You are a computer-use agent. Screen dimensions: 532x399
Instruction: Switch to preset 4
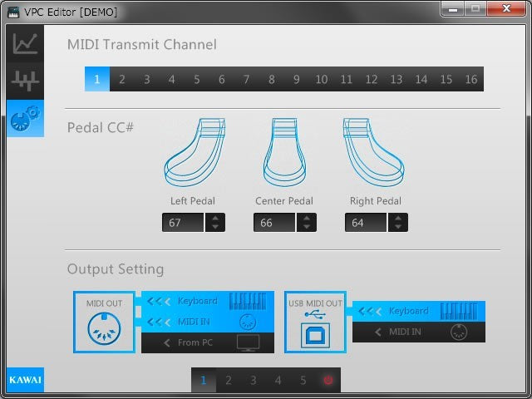[x=278, y=380]
